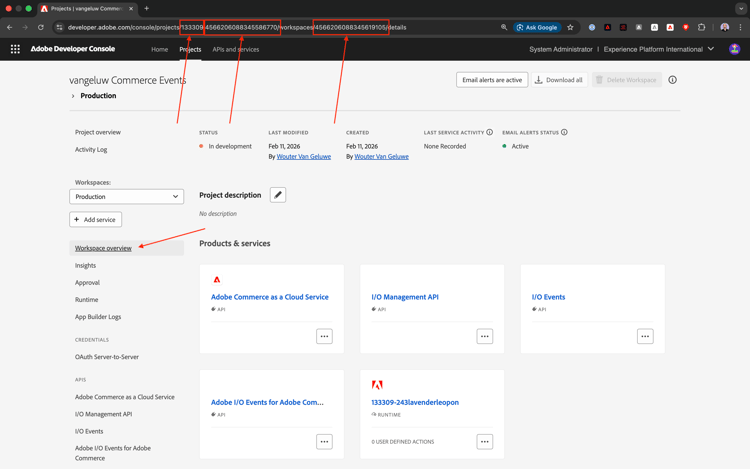
Task: Open Adobe I/O Events for Adobe Com... card link
Action: coord(267,403)
